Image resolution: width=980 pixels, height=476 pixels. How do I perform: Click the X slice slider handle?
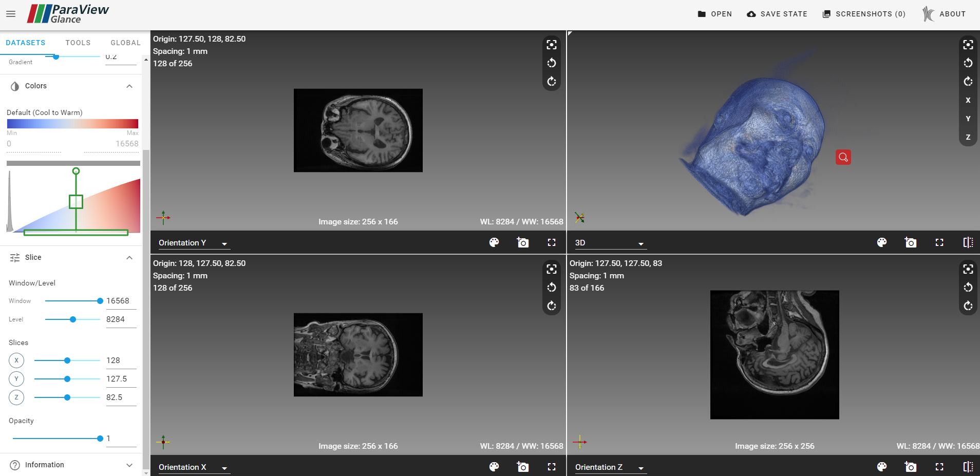[x=67, y=360]
